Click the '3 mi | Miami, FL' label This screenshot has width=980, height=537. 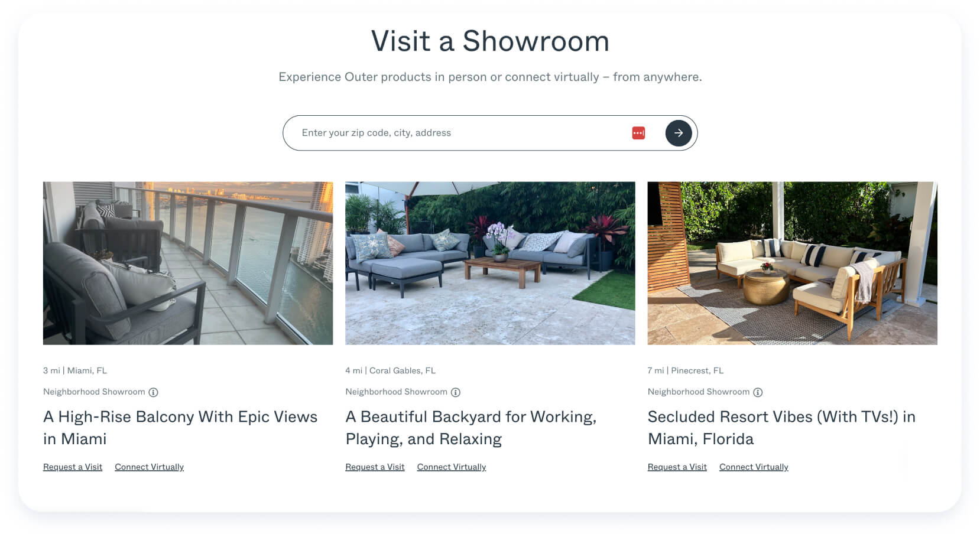(x=75, y=370)
